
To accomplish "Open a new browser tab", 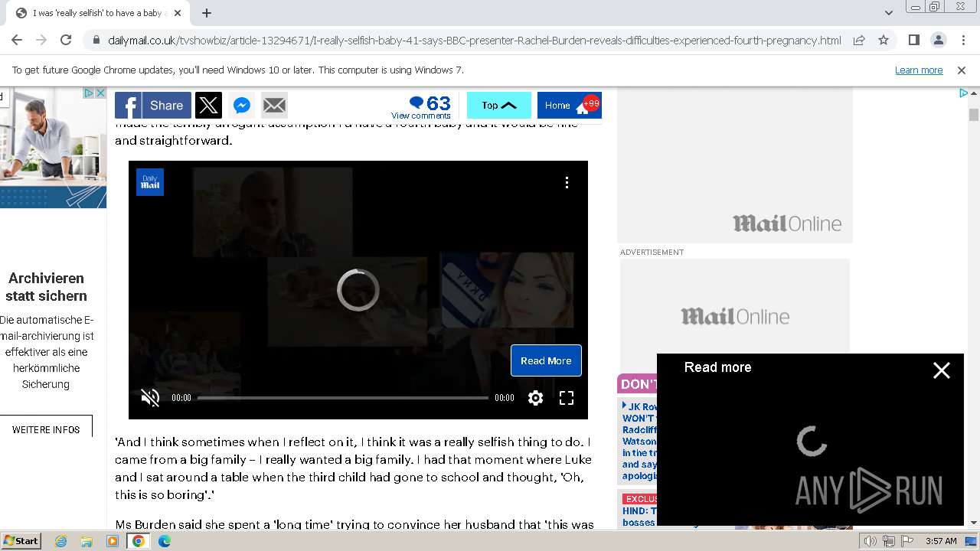I will click(207, 13).
